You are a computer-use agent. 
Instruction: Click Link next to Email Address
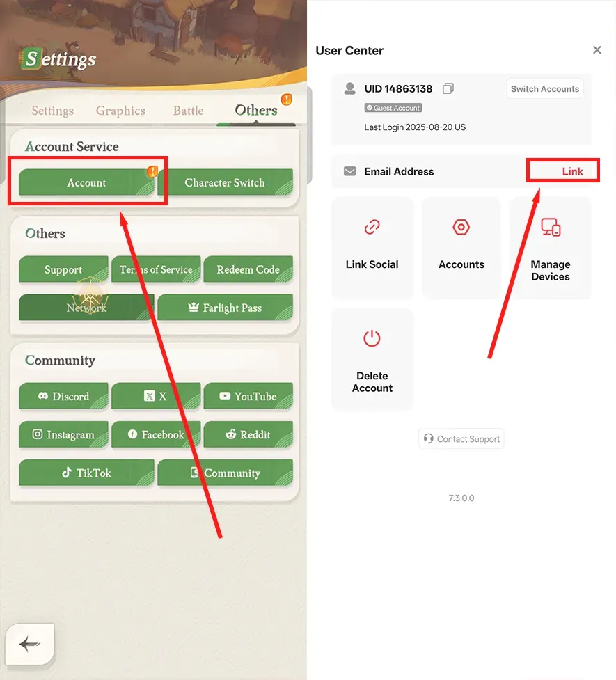click(572, 171)
